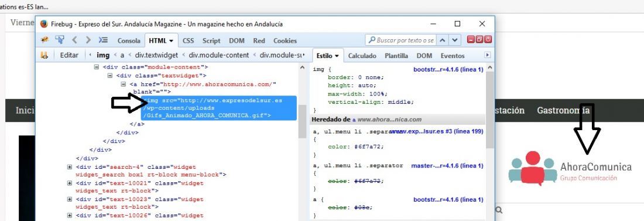This screenshot has height=221, width=644.
Task: Deactivate Firebug using red power button
Action: click(x=488, y=39)
